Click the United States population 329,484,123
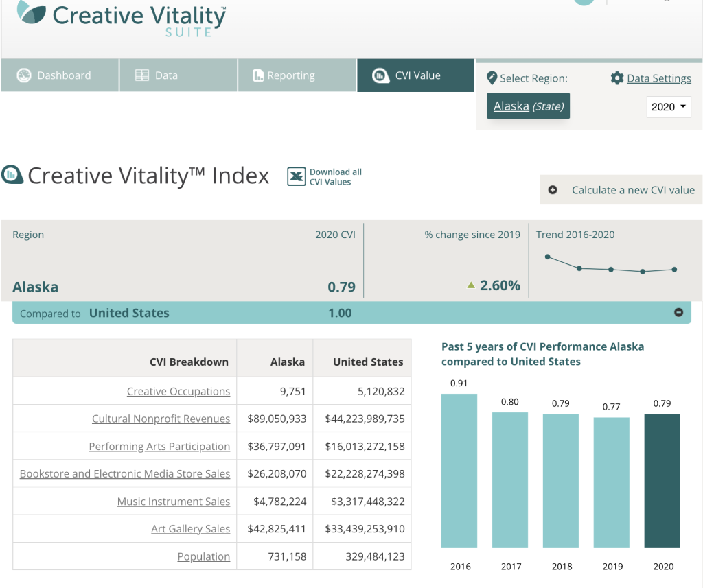Screen dimensions: 703x588 pyautogui.click(x=375, y=556)
